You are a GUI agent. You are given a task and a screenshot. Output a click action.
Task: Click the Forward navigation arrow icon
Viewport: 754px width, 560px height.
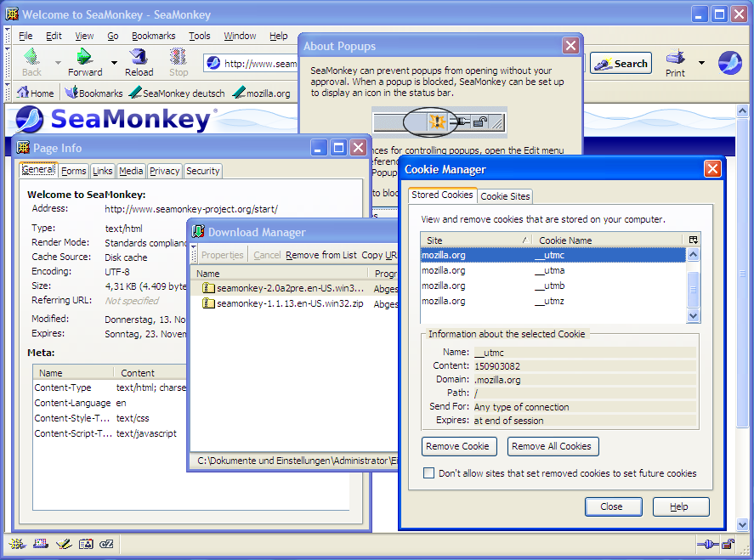click(84, 58)
